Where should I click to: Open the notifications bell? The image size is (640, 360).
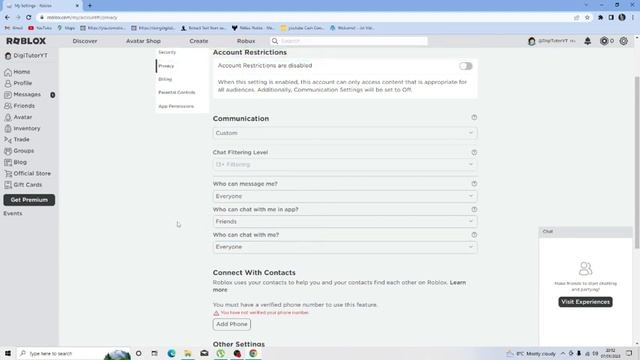click(588, 41)
